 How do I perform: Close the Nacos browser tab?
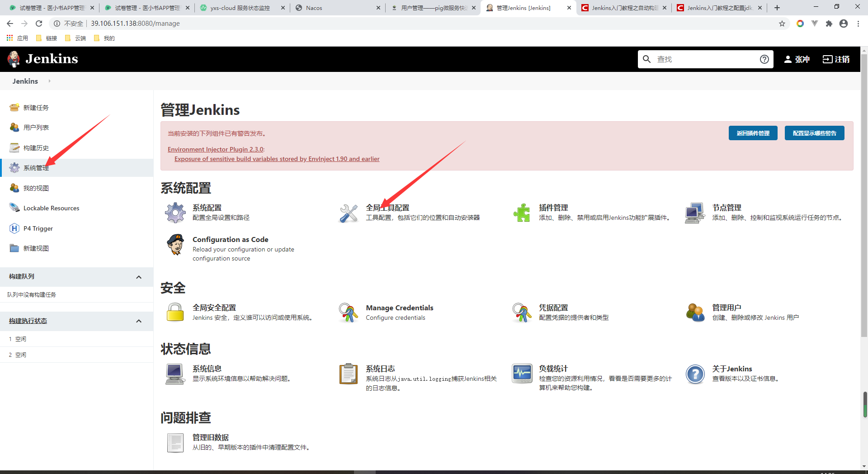(x=378, y=8)
